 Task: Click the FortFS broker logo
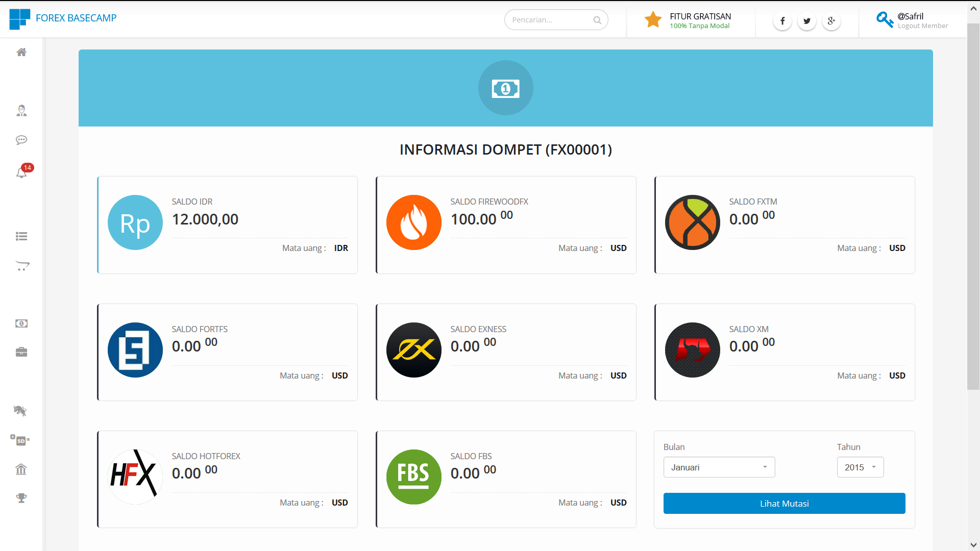135,350
